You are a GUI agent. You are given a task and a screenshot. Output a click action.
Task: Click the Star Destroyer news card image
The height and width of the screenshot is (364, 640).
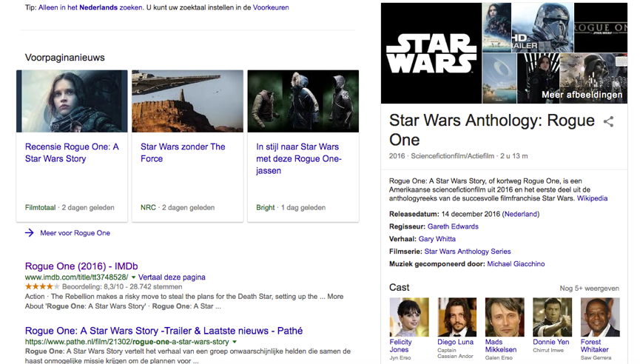(187, 101)
